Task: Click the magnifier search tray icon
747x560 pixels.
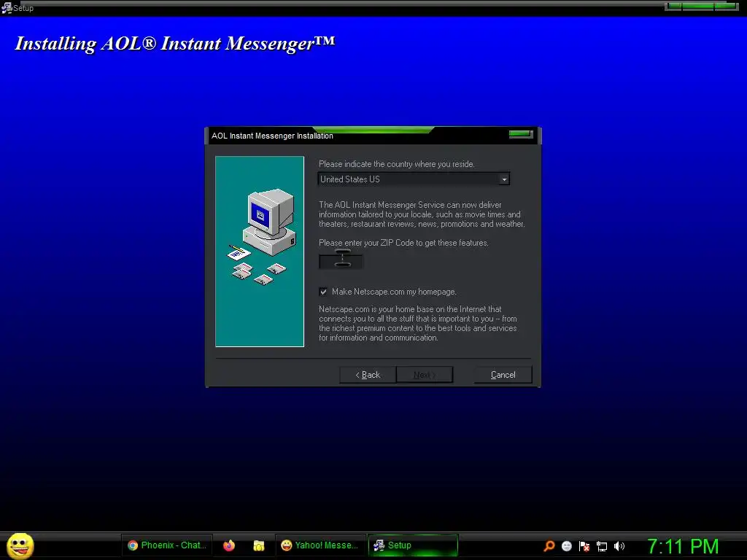Action: click(x=549, y=545)
